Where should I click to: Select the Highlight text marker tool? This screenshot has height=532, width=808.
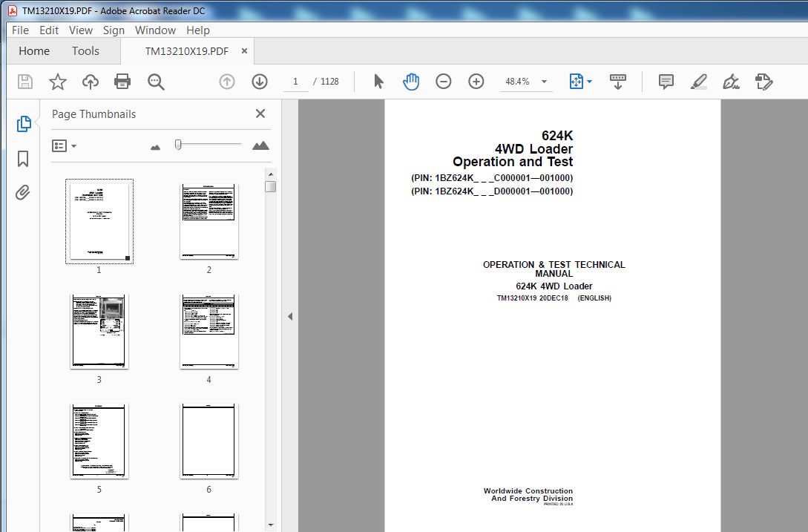point(699,82)
